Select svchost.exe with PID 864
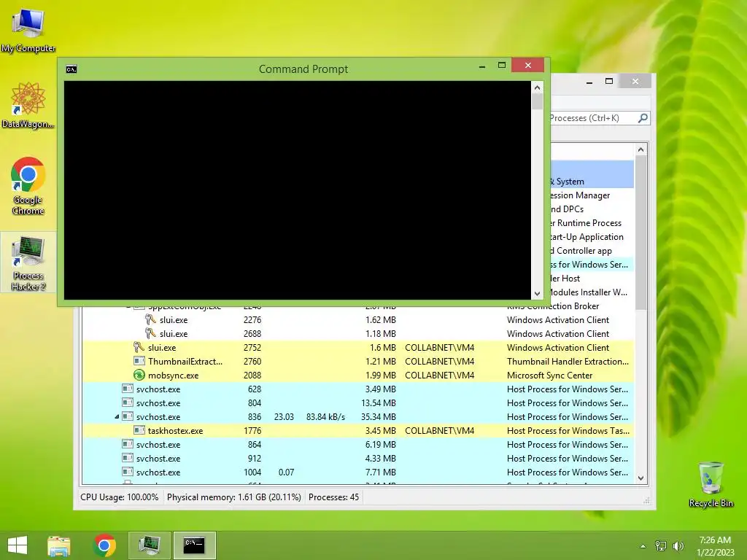Viewport: 747px width, 560px height. click(x=357, y=444)
